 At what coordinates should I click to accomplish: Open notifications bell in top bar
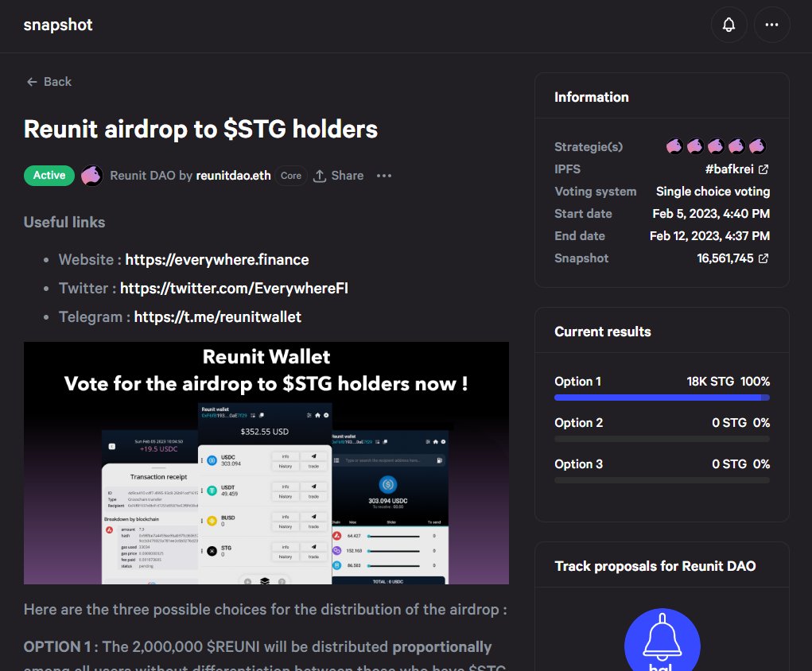point(728,25)
